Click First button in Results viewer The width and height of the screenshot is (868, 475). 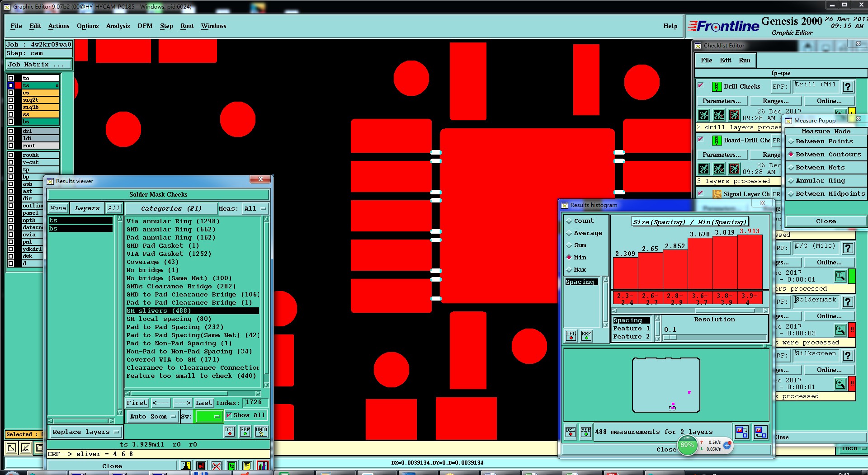click(137, 403)
